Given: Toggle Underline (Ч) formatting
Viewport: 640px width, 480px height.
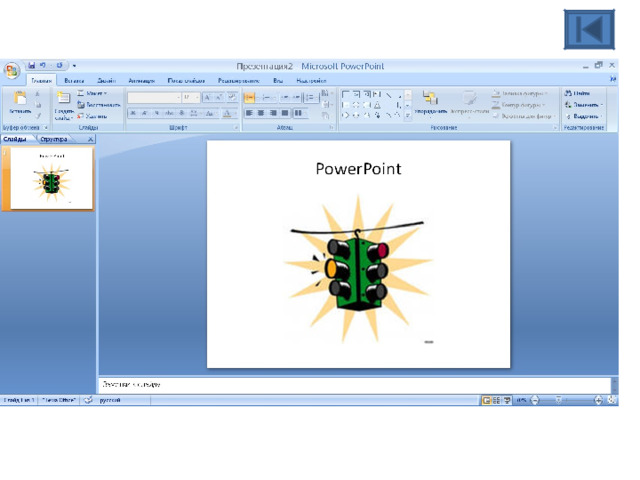Looking at the screenshot, I should click(156, 113).
